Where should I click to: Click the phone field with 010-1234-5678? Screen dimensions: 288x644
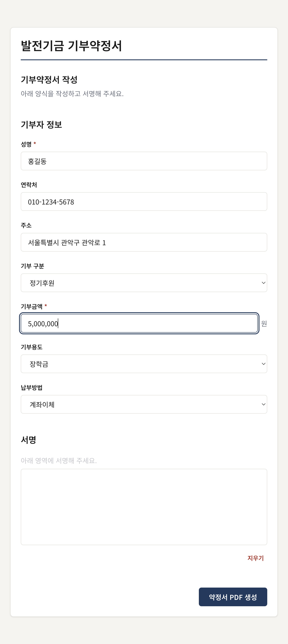coord(144,202)
